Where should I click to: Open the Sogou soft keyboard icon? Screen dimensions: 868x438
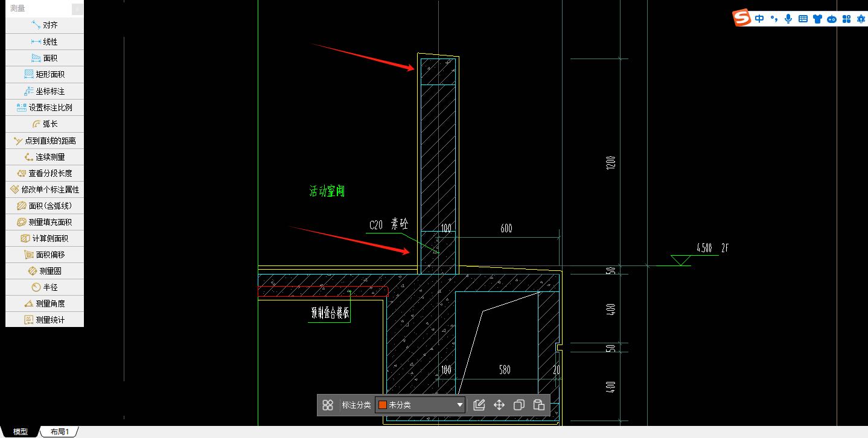[x=803, y=19]
